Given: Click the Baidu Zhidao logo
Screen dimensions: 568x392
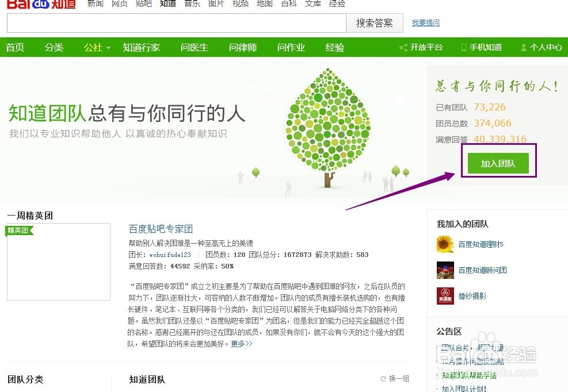Looking at the screenshot, I should tap(41, 4).
